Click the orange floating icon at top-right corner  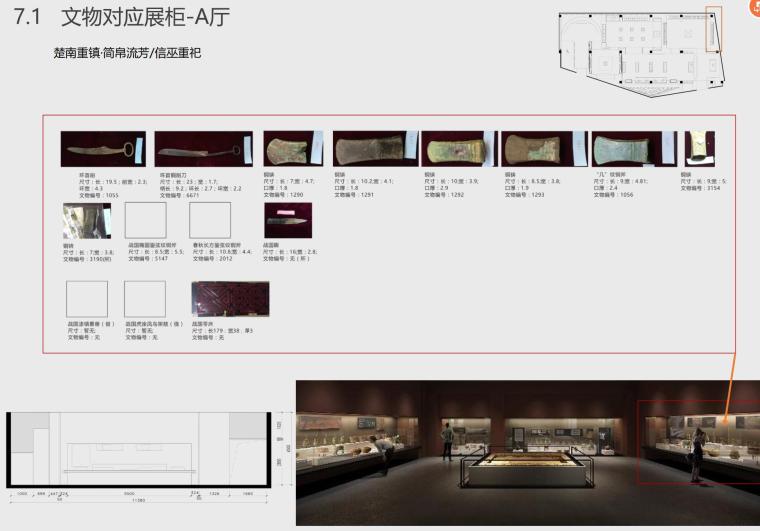(x=753, y=5)
